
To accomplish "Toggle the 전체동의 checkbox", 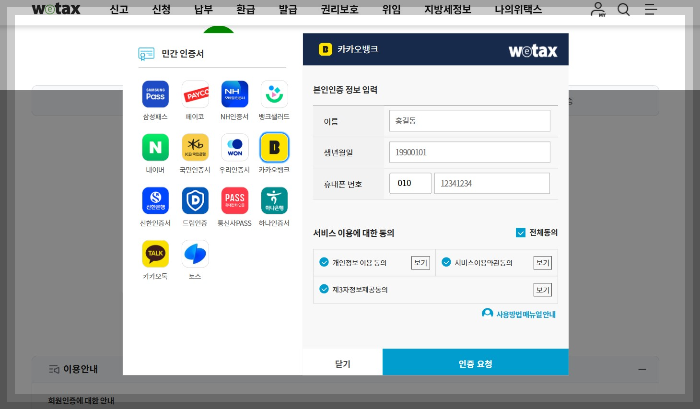I will [x=521, y=233].
